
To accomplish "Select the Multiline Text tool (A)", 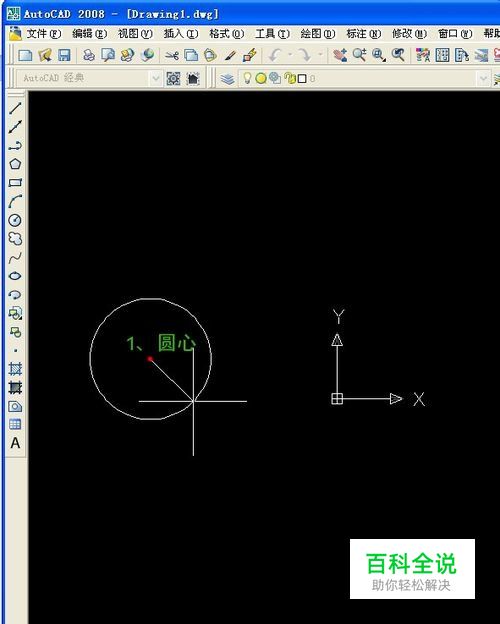I will tap(15, 443).
